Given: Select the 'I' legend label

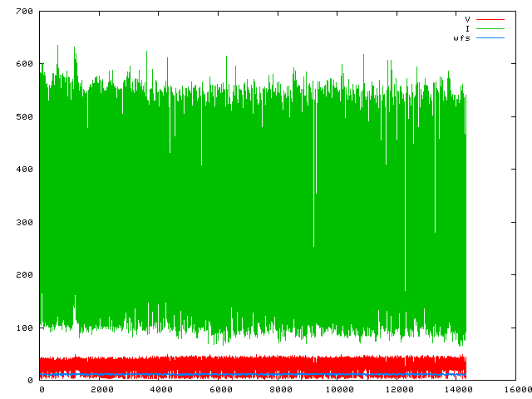Looking at the screenshot, I should point(467,28).
